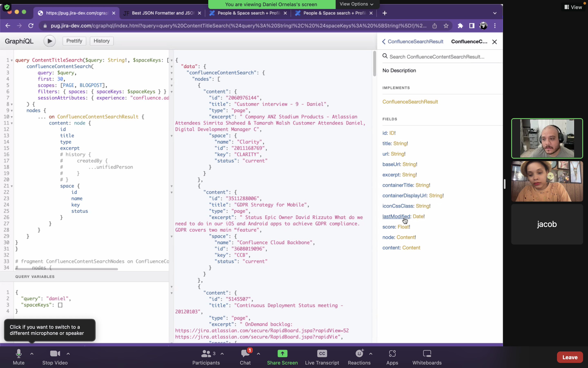Collapse the query at editor line 1

[11, 60]
